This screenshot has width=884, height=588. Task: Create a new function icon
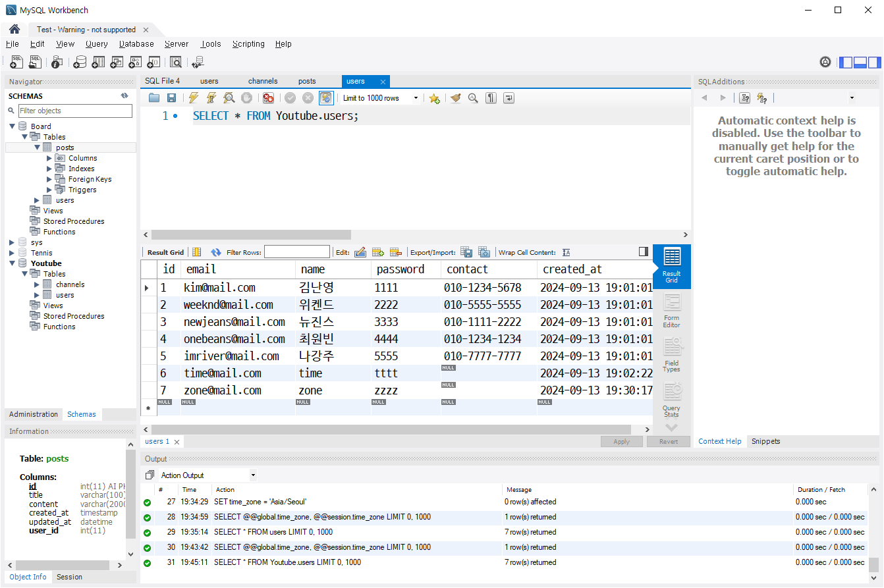tap(153, 62)
